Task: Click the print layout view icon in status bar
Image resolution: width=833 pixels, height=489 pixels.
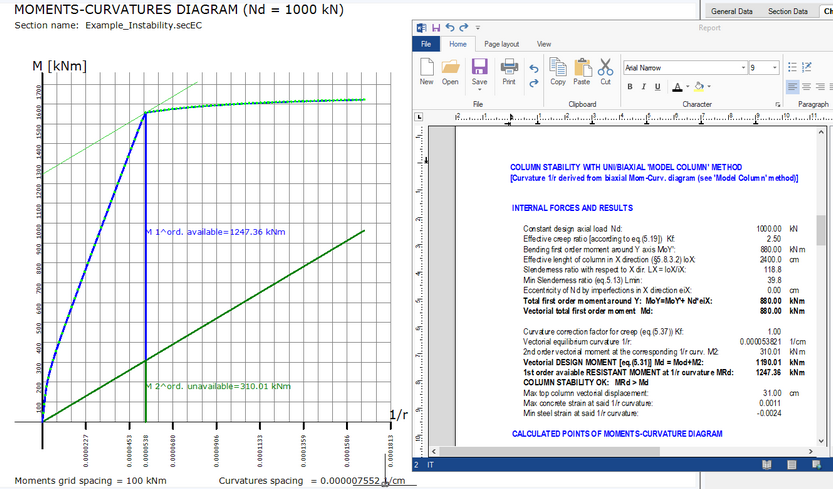Action: pyautogui.click(x=792, y=465)
